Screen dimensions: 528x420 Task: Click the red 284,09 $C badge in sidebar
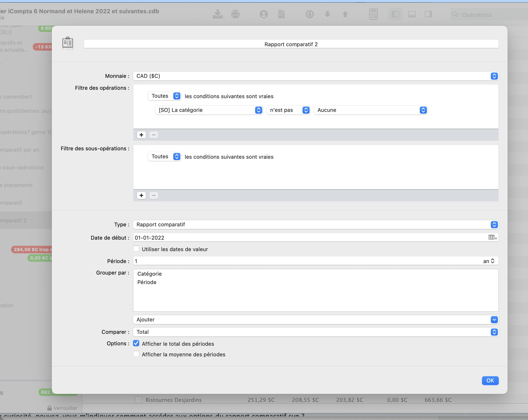coord(32,250)
